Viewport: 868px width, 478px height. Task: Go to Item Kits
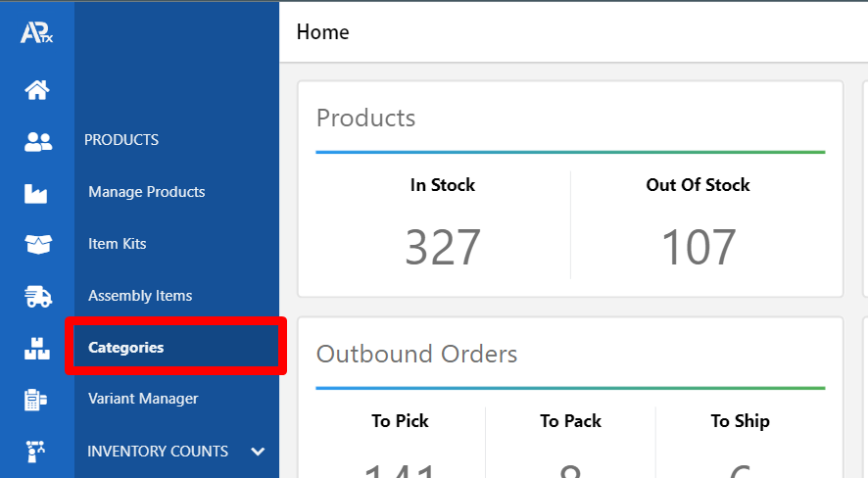coord(118,244)
